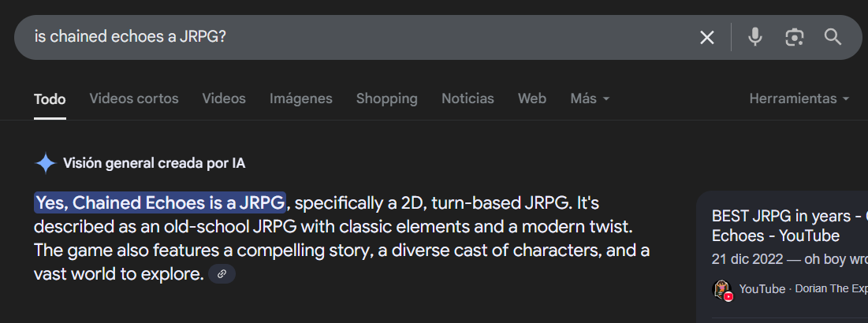Click the AI overview sparkle icon
The width and height of the screenshot is (868, 323).
46,164
